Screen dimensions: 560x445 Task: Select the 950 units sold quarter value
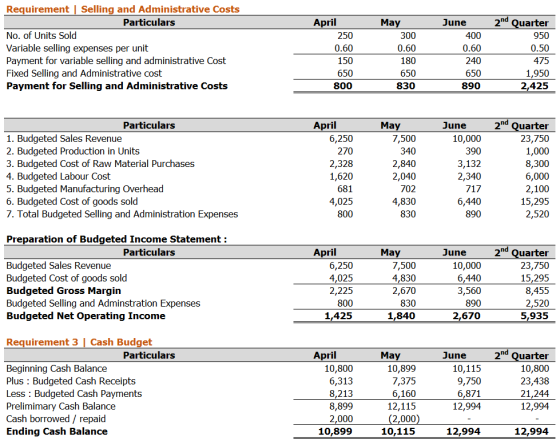[x=541, y=36]
